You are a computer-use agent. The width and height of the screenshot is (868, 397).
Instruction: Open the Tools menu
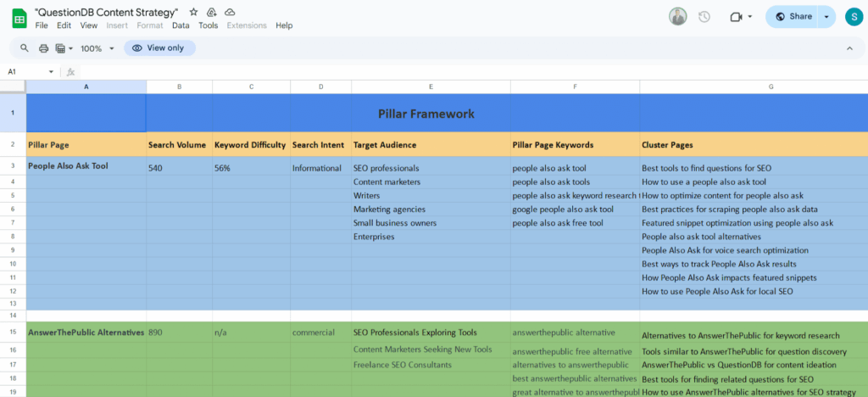pos(209,25)
